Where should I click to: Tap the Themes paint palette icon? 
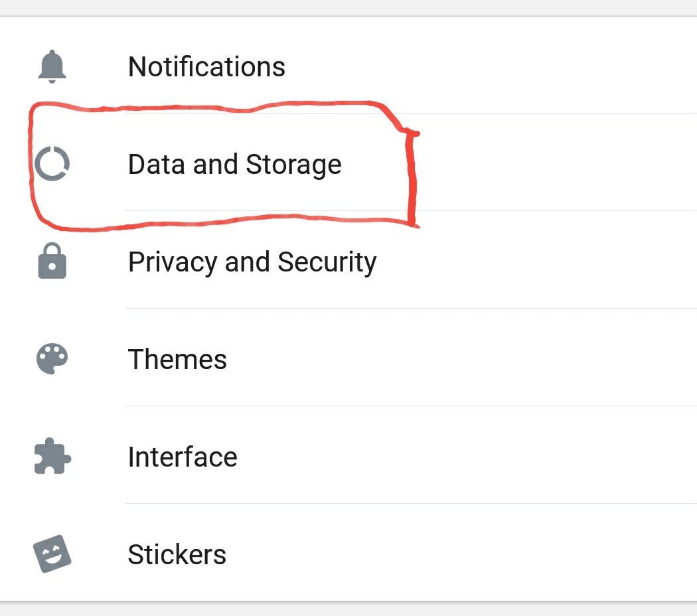[52, 358]
